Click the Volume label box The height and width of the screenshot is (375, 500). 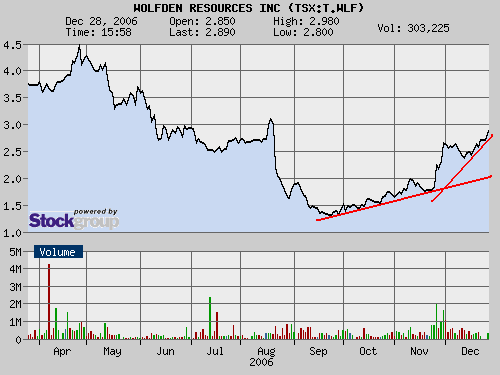point(58,252)
